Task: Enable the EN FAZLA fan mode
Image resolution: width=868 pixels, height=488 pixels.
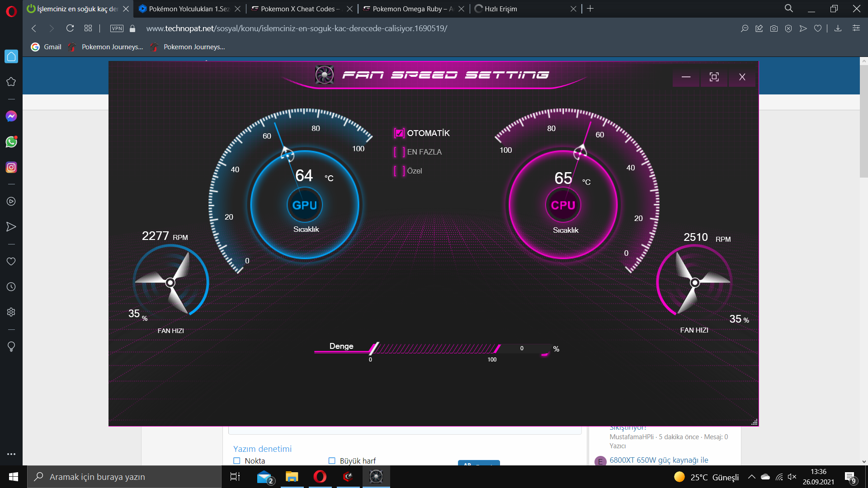Action: [399, 152]
